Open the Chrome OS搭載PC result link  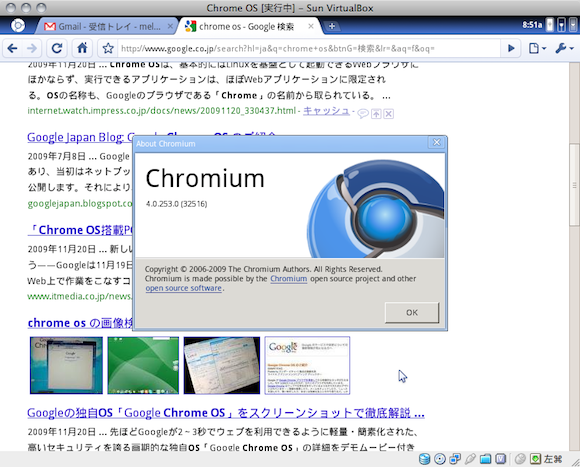[80, 230]
